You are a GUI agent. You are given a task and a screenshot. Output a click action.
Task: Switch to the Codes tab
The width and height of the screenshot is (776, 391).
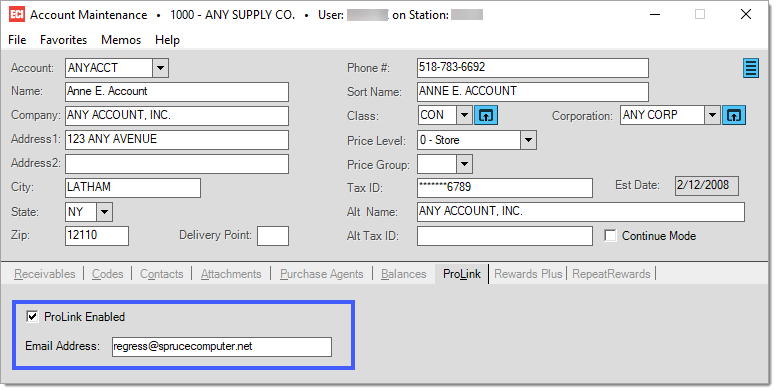(107, 274)
